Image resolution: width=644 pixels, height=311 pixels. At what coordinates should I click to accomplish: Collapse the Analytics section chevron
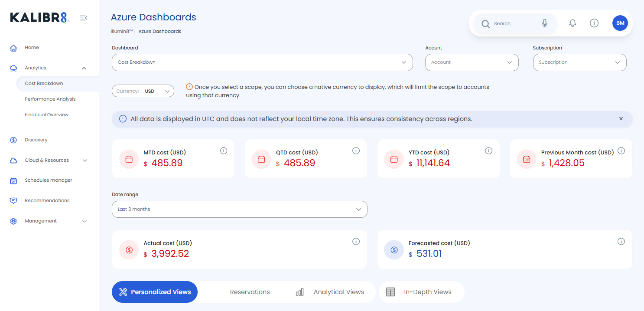point(84,68)
